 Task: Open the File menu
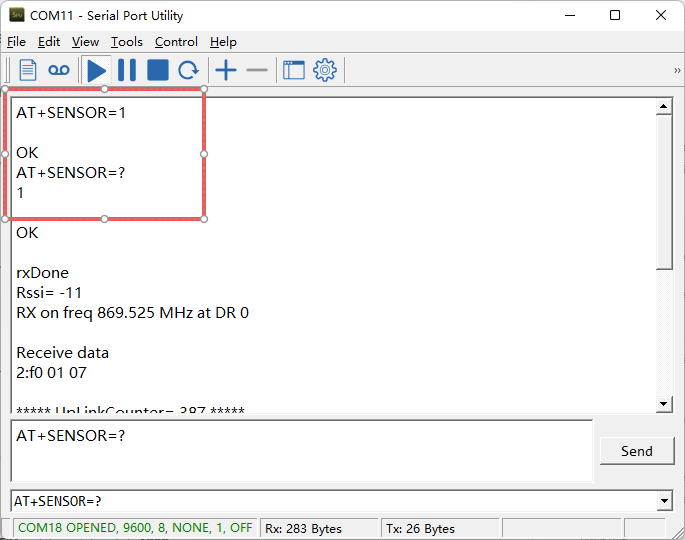(x=17, y=42)
